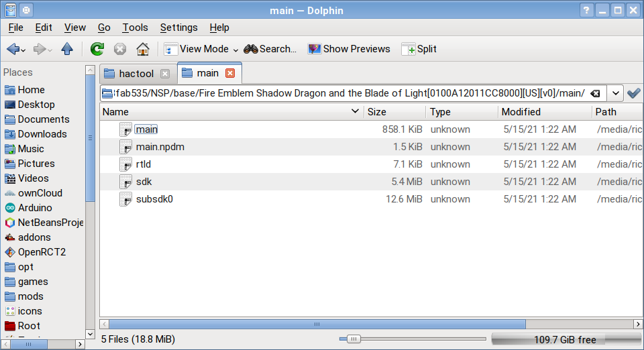Open Go menu

(x=104, y=27)
